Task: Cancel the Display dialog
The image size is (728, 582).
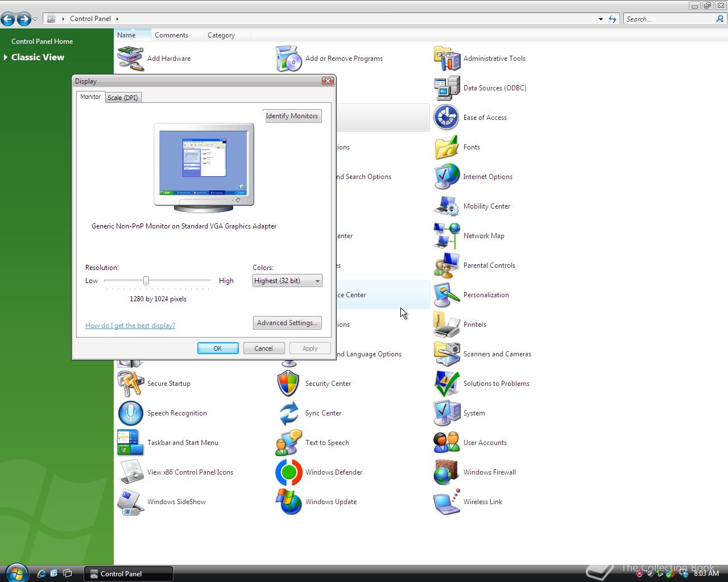Action: pyautogui.click(x=264, y=348)
